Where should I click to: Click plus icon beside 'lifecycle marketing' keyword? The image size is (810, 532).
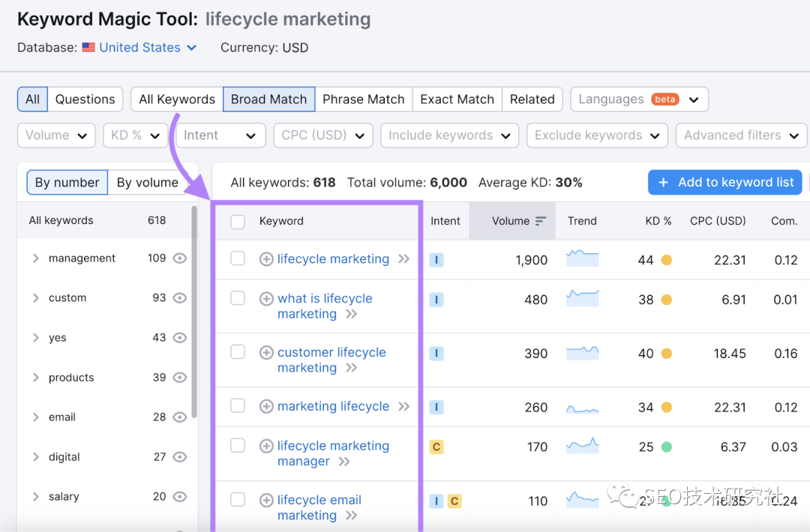click(266, 259)
